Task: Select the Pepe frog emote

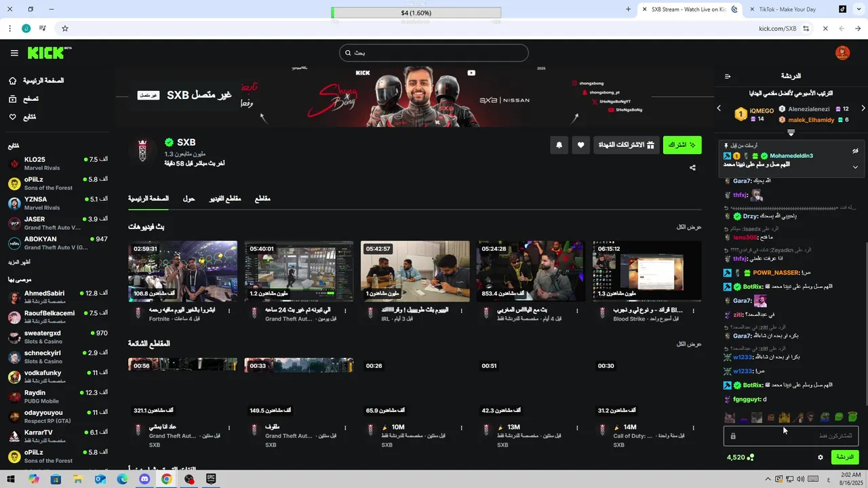Action: [x=825, y=418]
